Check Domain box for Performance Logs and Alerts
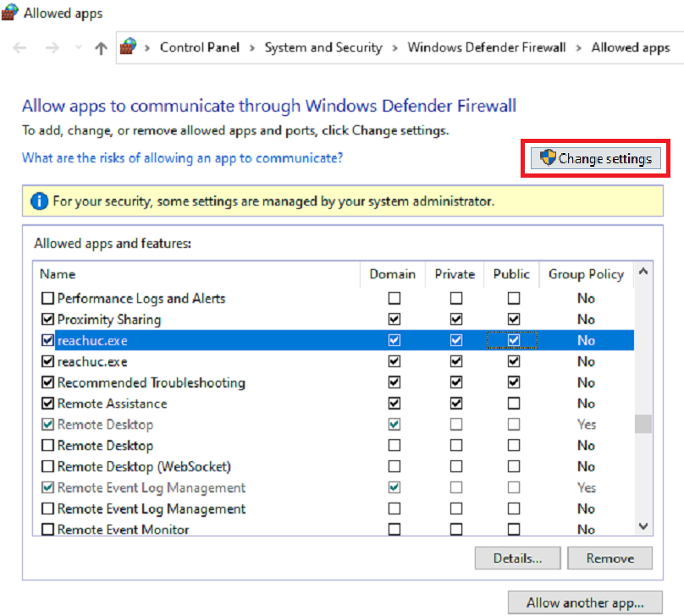This screenshot has width=684, height=616. tap(394, 298)
